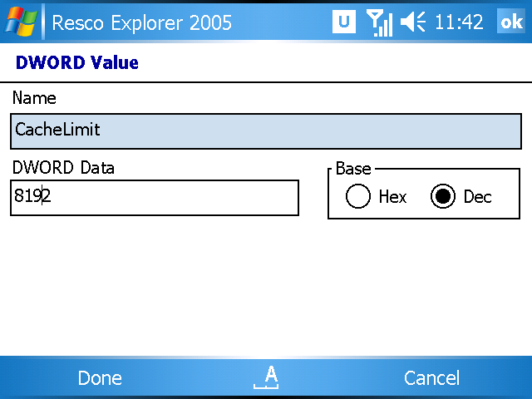Image resolution: width=532 pixels, height=399 pixels.
Task: Tap the U status indicator icon
Action: 344,22
